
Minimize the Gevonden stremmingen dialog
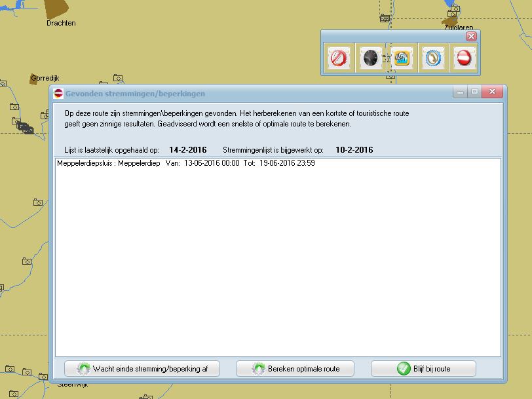(460, 92)
